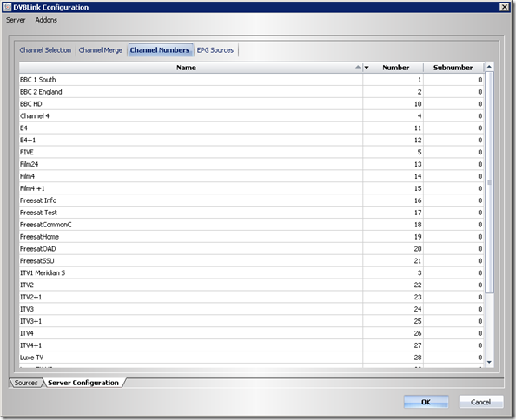The width and height of the screenshot is (516, 420).
Task: Select the ITV2+1 channel name
Action: [31, 297]
